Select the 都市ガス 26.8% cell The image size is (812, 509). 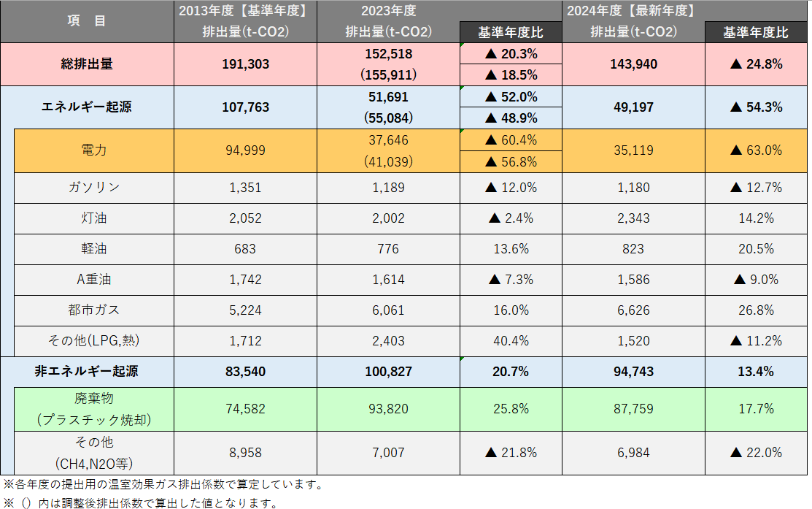point(756,310)
